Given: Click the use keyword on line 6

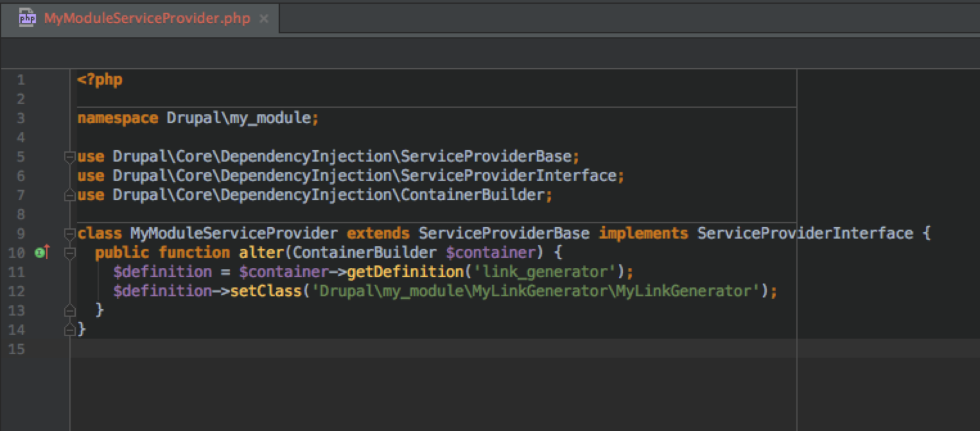Looking at the screenshot, I should point(91,175).
